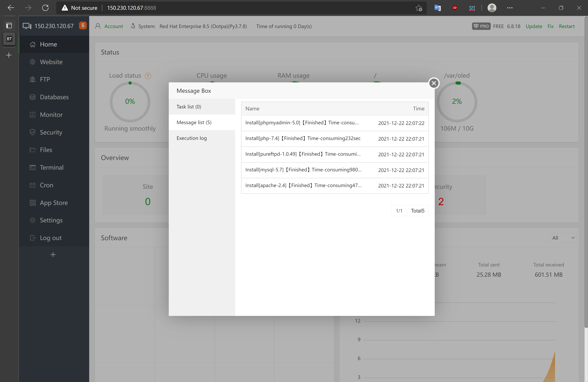The width and height of the screenshot is (588, 382).
Task: Click the orange notification badge 5
Action: (83, 25)
